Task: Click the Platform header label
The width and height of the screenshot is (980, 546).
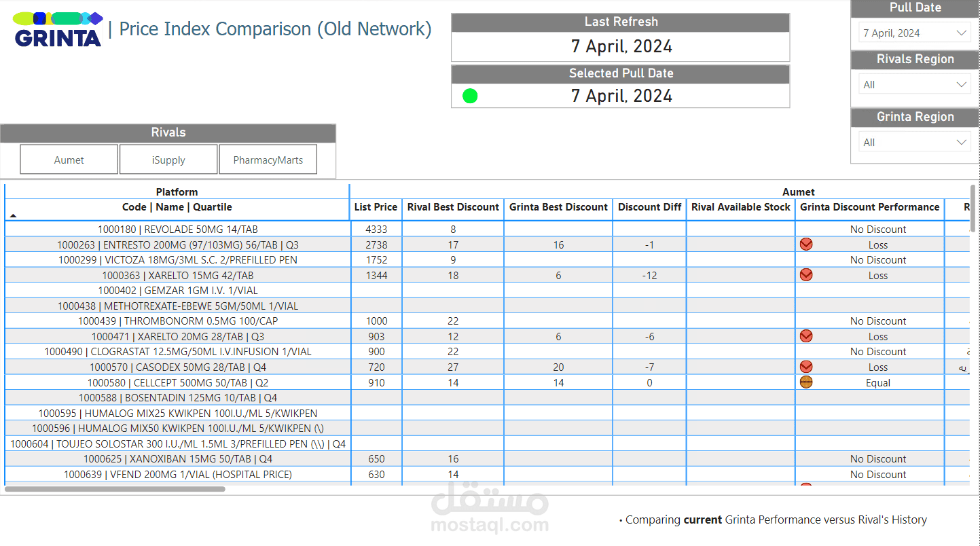Action: click(177, 192)
